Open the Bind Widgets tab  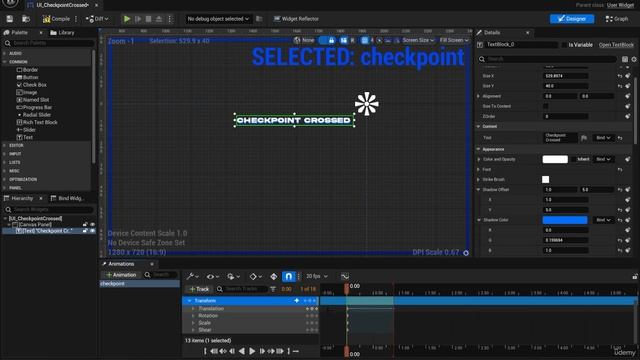pos(67,198)
